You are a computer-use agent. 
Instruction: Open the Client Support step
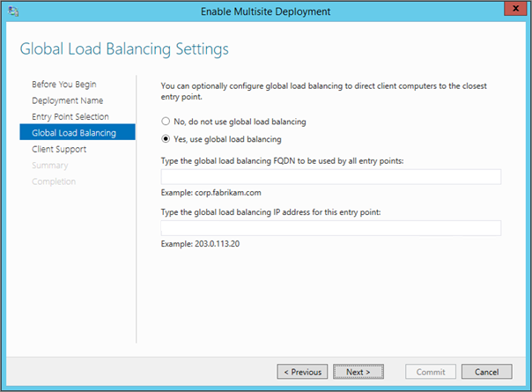tap(59, 150)
